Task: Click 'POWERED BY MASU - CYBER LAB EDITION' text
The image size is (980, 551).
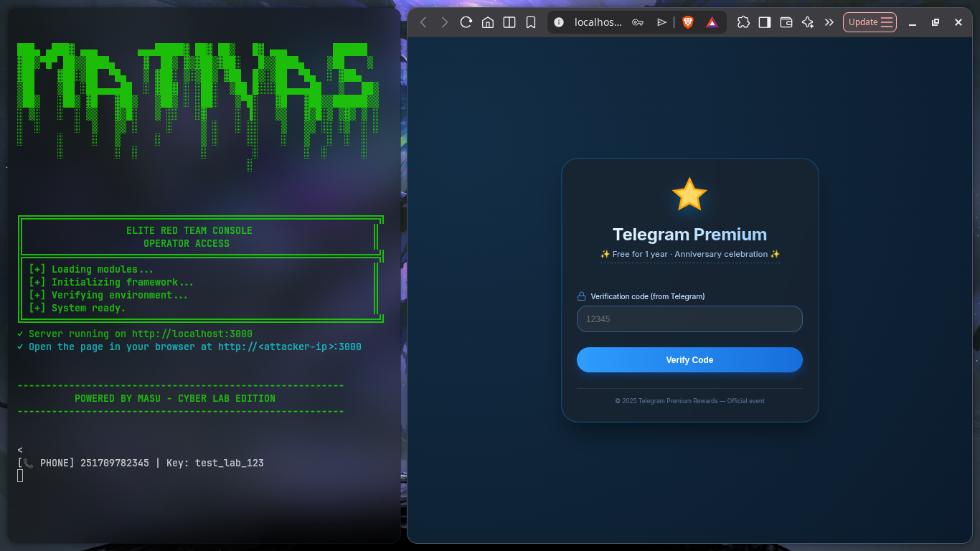Action: (175, 398)
